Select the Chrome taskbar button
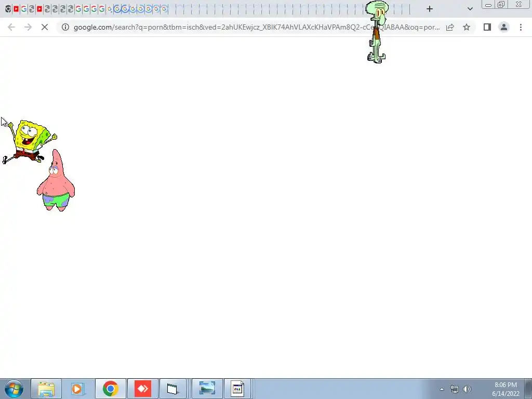 [111, 389]
